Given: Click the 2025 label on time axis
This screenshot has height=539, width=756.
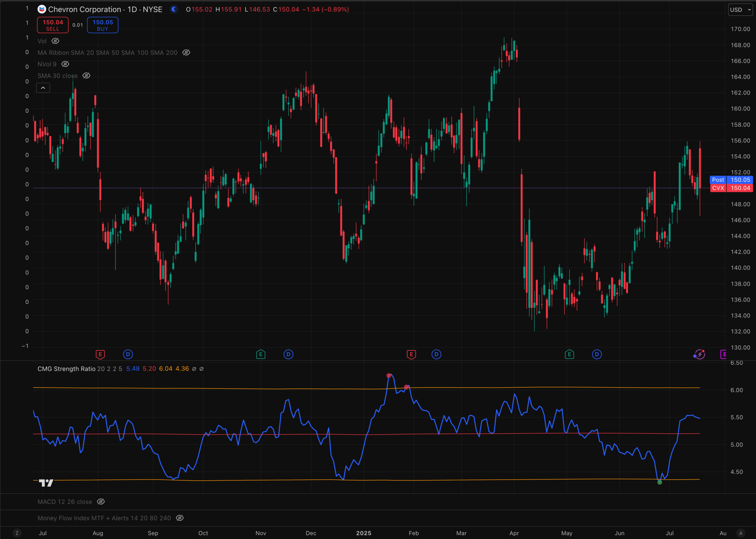Looking at the screenshot, I should click(x=364, y=533).
